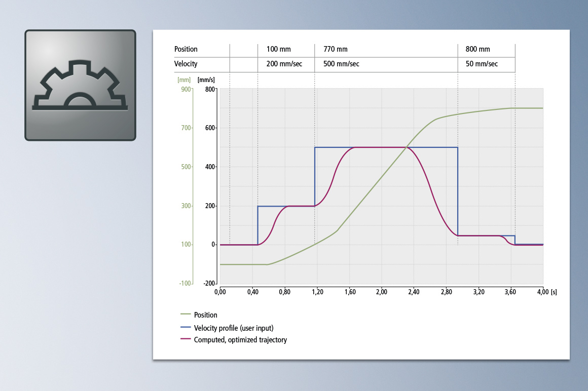
Task: Click the Position row header in table
Action: tap(186, 49)
